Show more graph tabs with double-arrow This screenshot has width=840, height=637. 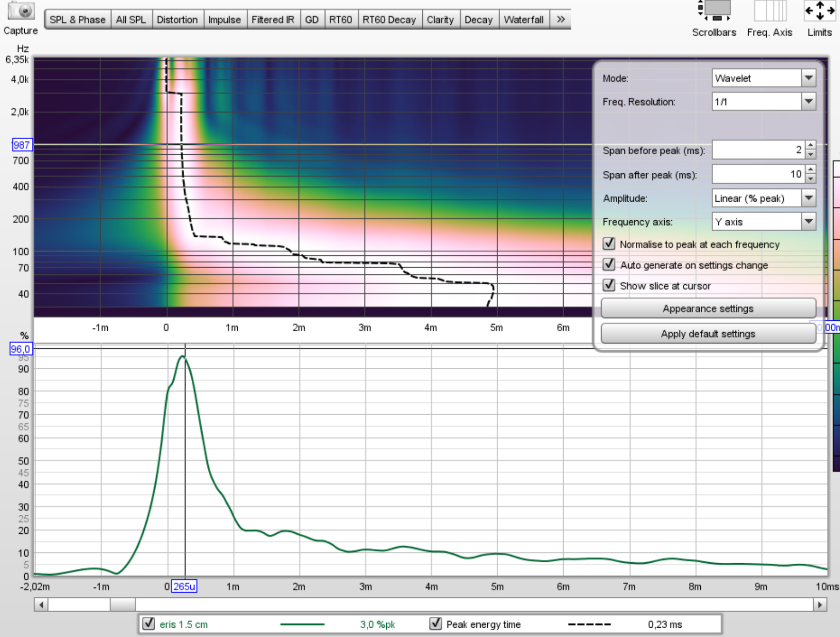click(x=561, y=20)
